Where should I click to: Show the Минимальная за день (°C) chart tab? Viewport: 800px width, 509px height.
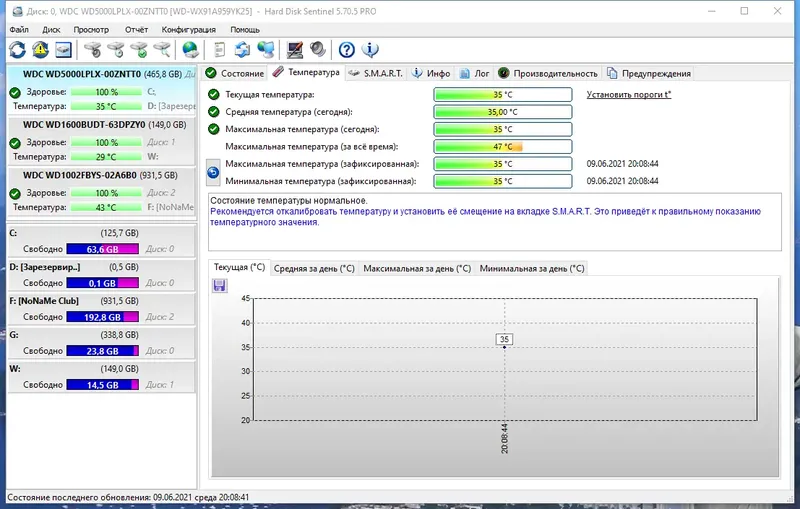[532, 268]
